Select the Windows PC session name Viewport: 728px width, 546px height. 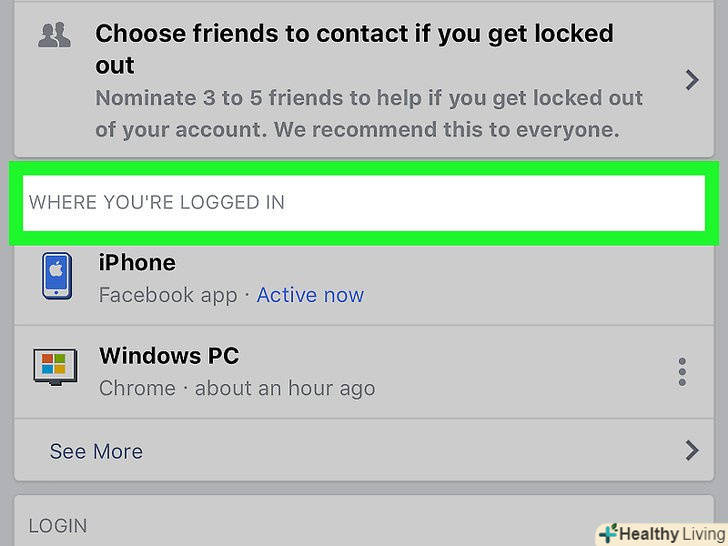[x=169, y=356]
